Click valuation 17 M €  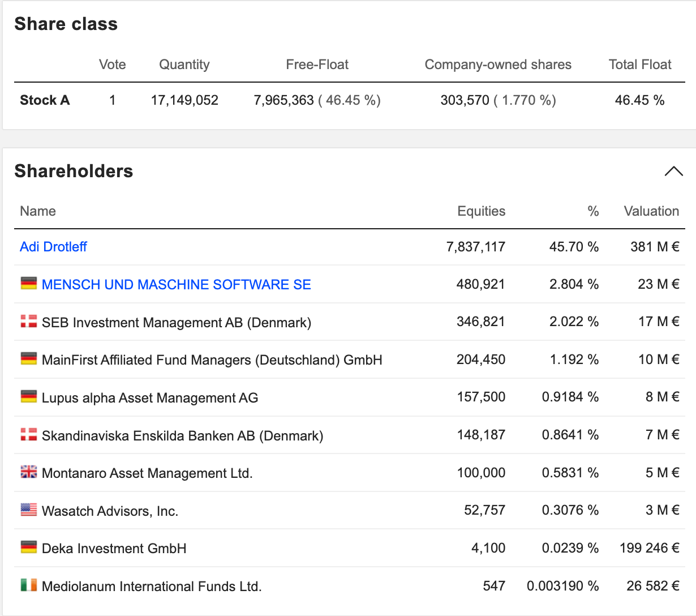click(659, 322)
